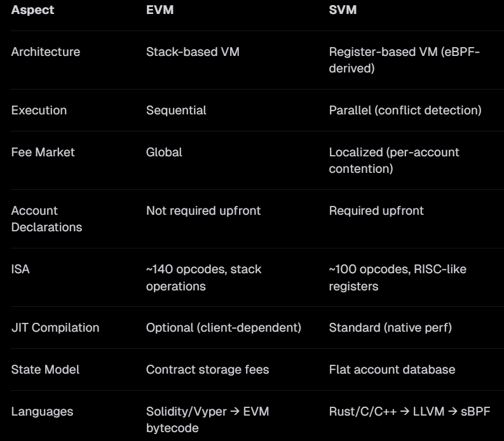Click the Localized (per-account contention) cell
This screenshot has width=504, height=441.
pyautogui.click(x=394, y=159)
